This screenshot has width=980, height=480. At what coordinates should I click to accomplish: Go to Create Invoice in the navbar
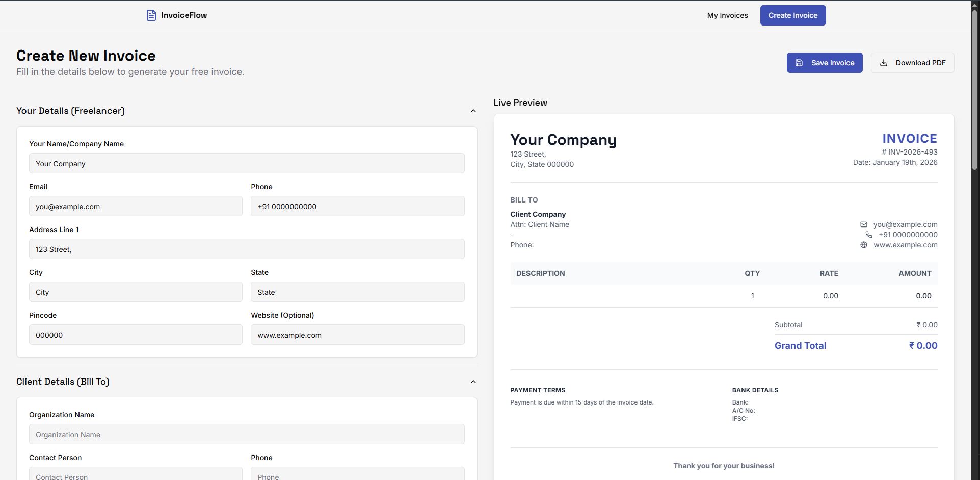792,15
